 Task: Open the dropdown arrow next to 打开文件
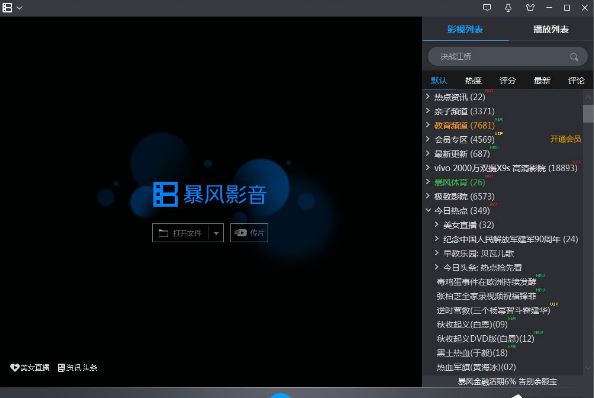216,233
